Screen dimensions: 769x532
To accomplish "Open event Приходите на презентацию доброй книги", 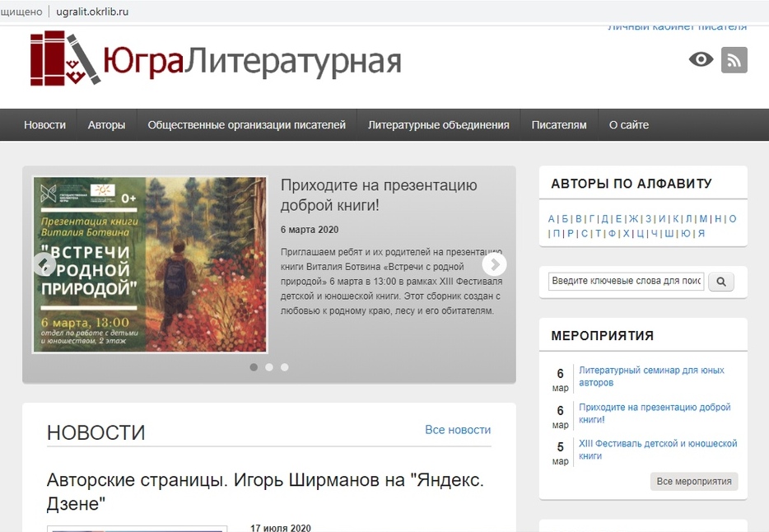I will point(655,413).
